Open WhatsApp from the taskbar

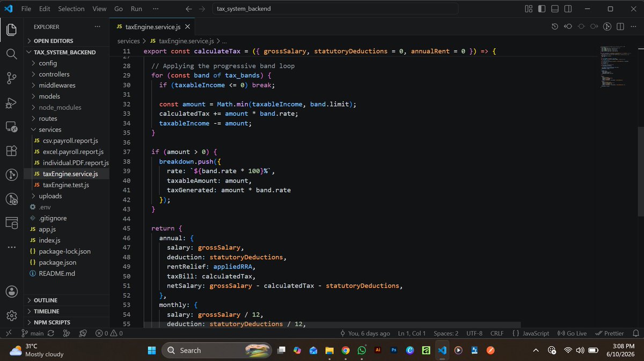pos(362,350)
